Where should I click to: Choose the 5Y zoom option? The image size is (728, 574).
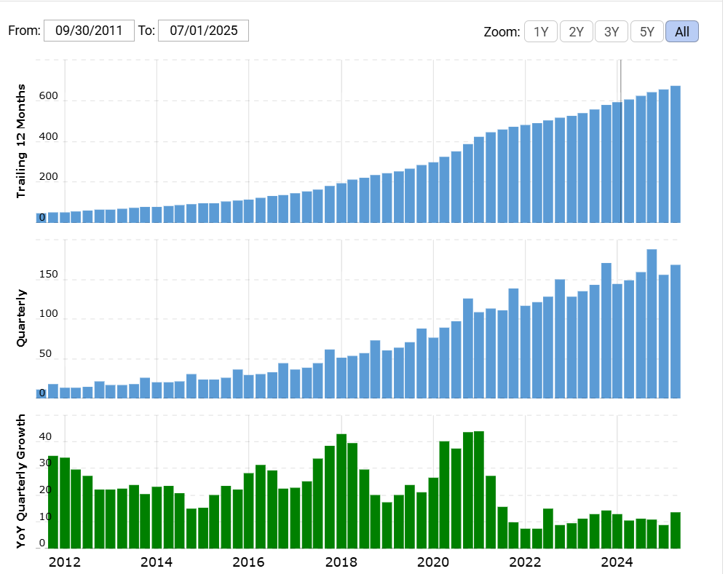click(x=646, y=31)
